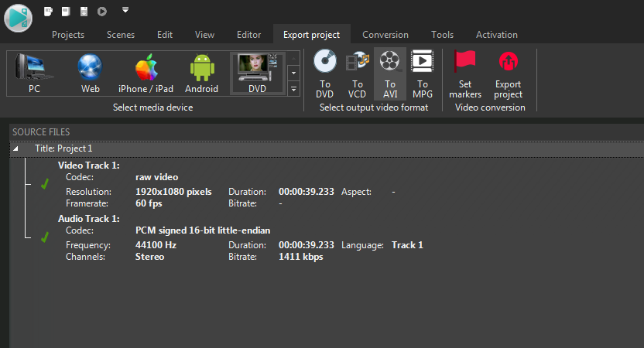Viewport: 644px width, 348px height.
Task: Select the DVD media device thumbnail
Action: [x=257, y=73]
